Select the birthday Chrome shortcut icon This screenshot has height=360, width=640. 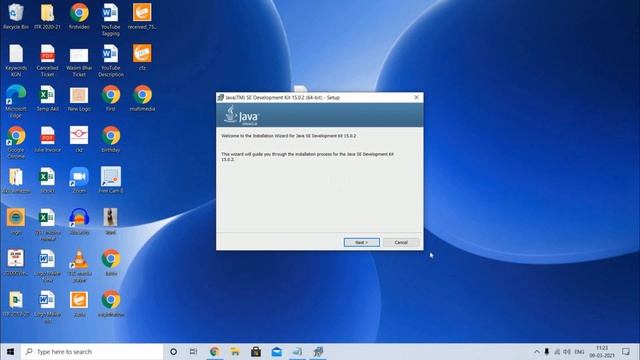[x=111, y=139]
